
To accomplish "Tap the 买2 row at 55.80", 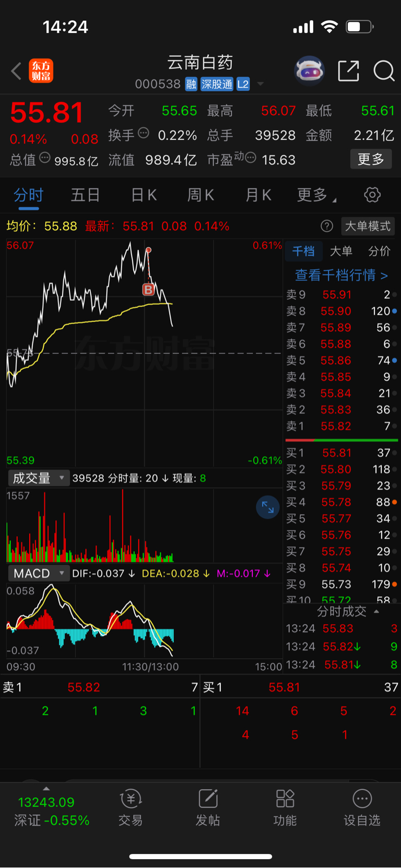I will tap(341, 469).
